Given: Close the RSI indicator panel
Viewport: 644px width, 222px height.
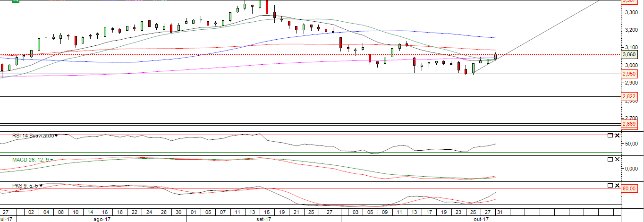Looking at the screenshot, I should coord(617,136).
